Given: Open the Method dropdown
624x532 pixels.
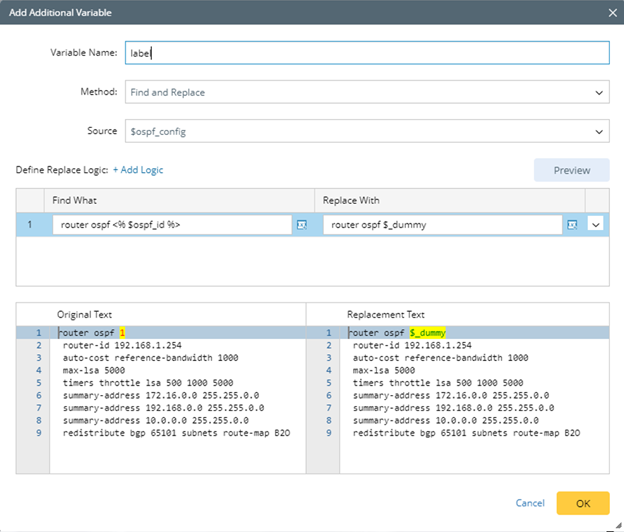Looking at the screenshot, I should 366,92.
